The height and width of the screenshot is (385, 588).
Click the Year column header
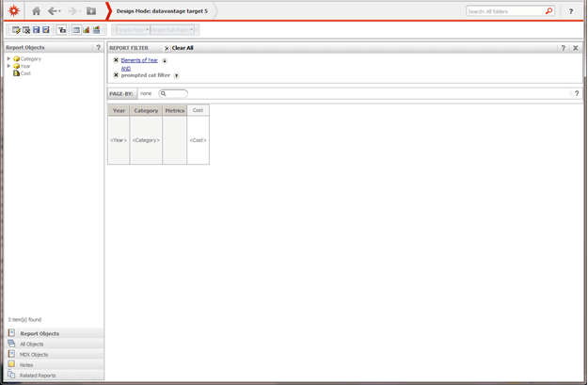click(x=119, y=110)
